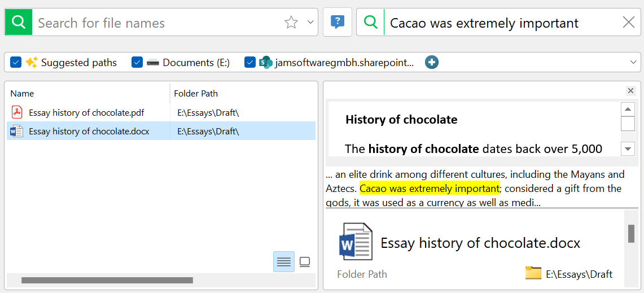Toggle the Documents (E:) checkbox
The height and width of the screenshot is (293, 644).
pyautogui.click(x=137, y=63)
